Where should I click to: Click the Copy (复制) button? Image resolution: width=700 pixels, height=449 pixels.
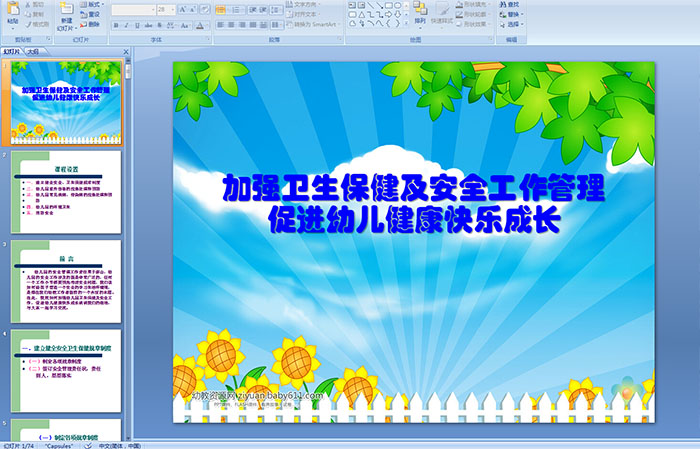(34, 14)
